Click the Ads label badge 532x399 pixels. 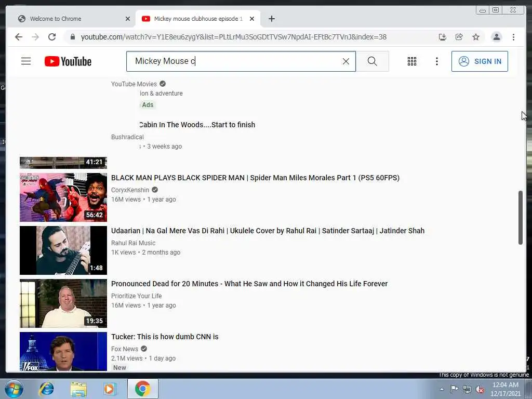click(148, 105)
